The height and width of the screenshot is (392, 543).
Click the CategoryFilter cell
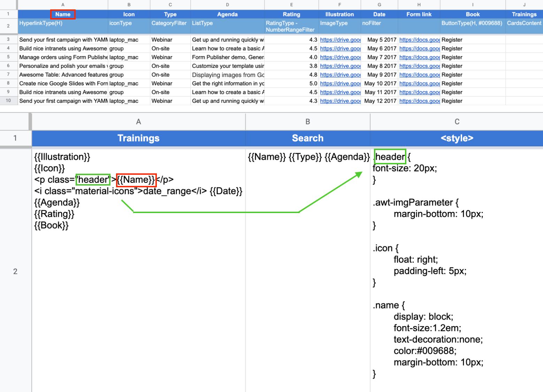pos(170,26)
